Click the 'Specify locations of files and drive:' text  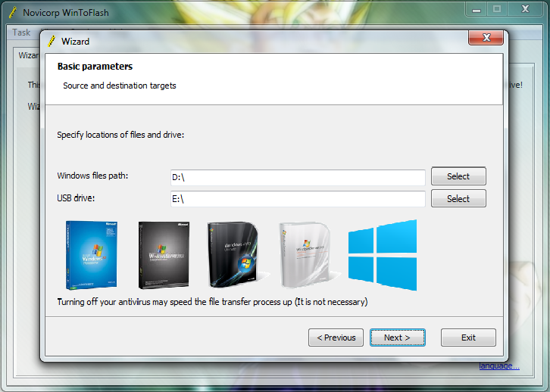tap(120, 135)
